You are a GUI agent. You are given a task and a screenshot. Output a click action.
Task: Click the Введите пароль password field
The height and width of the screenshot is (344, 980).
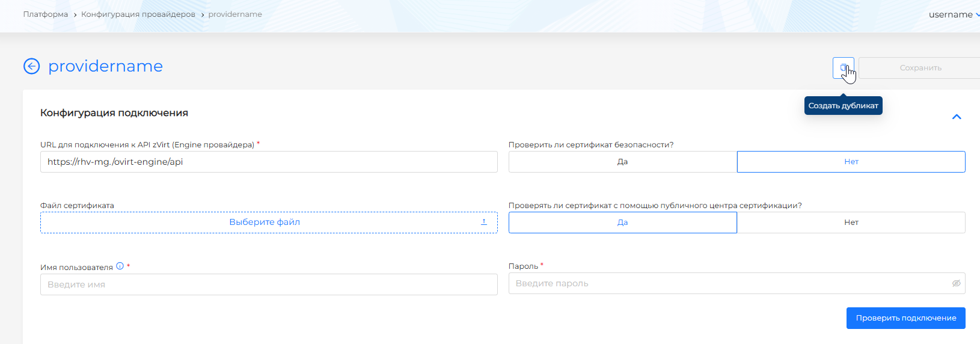727,283
